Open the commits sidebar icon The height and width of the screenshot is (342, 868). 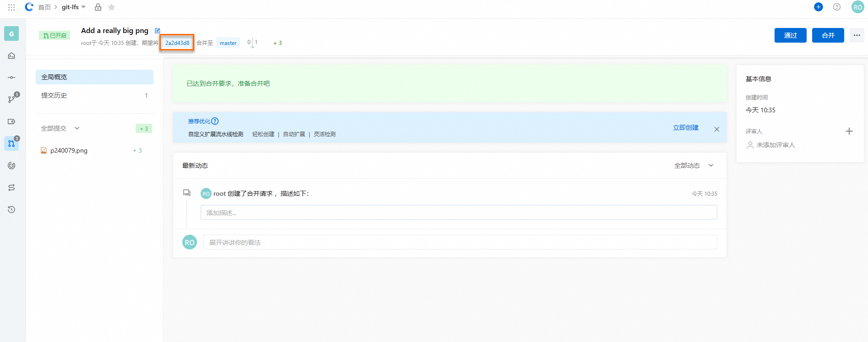point(11,77)
